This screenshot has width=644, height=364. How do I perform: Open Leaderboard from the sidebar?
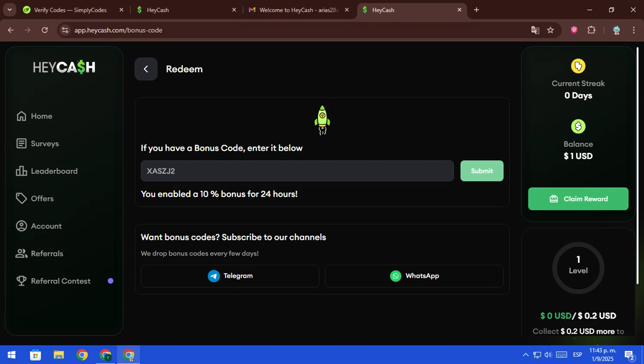click(x=47, y=171)
